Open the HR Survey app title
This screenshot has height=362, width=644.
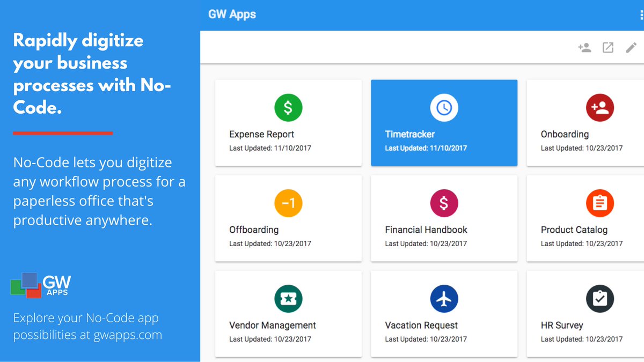(x=562, y=325)
